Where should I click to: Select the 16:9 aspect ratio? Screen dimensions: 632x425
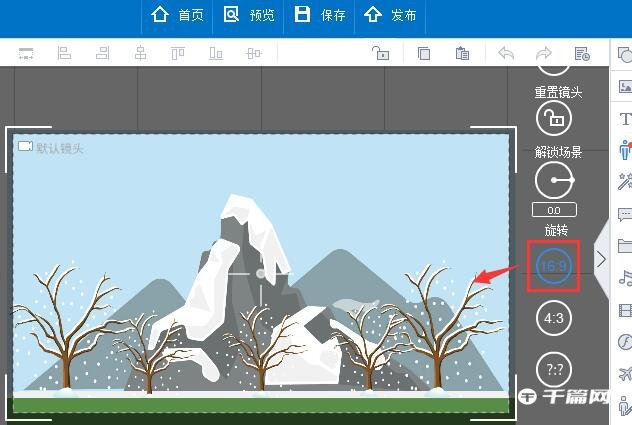pyautogui.click(x=553, y=266)
